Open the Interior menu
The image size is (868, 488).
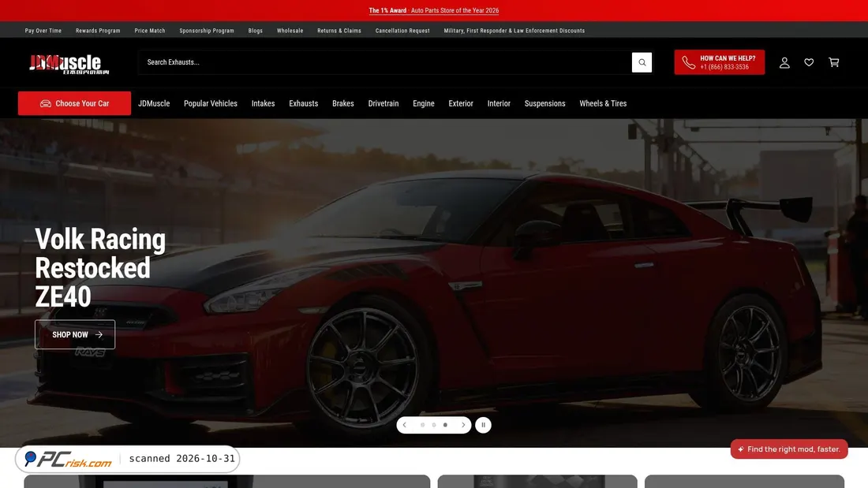pyautogui.click(x=499, y=103)
